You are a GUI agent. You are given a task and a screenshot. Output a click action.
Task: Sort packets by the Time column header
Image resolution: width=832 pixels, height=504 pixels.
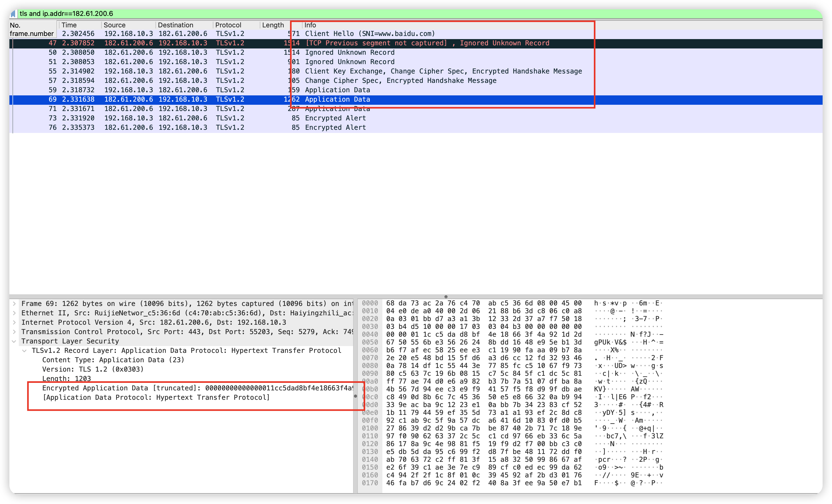(69, 25)
